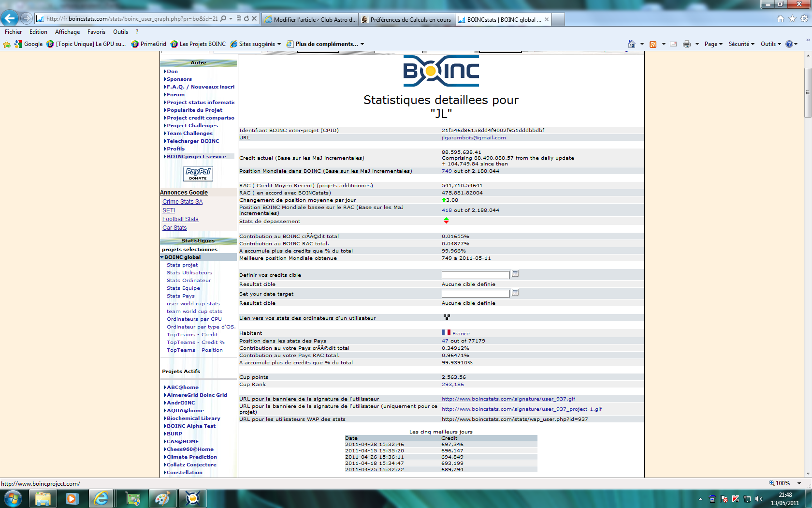Viewport: 812px width, 508px height.
Task: Open the Windows Start orb
Action: 13,498
